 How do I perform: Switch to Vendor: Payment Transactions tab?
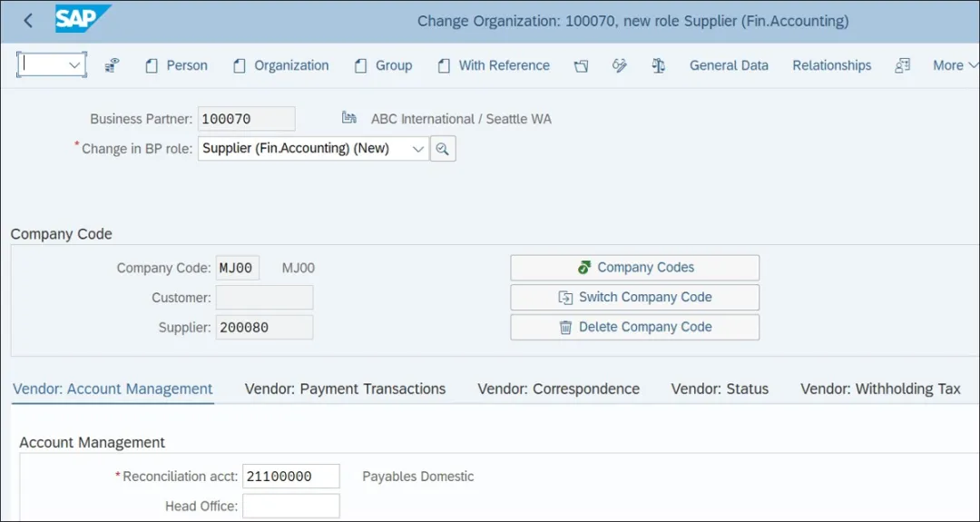click(345, 389)
